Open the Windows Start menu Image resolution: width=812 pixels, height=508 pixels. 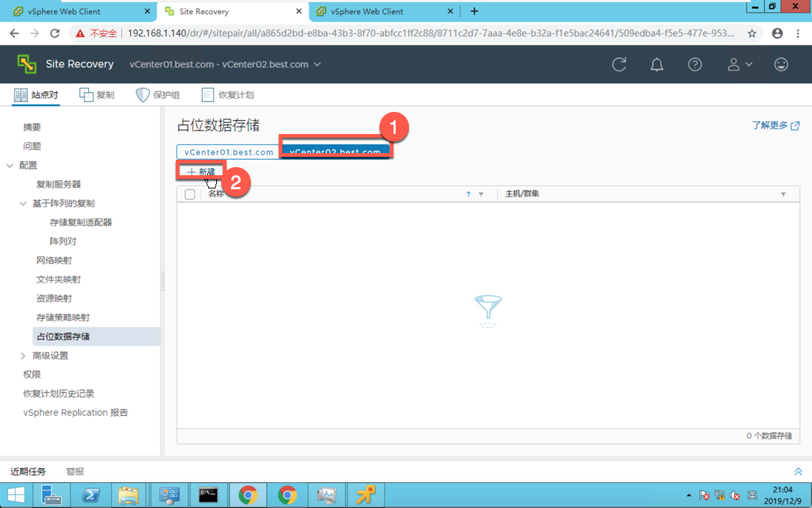pyautogui.click(x=15, y=495)
